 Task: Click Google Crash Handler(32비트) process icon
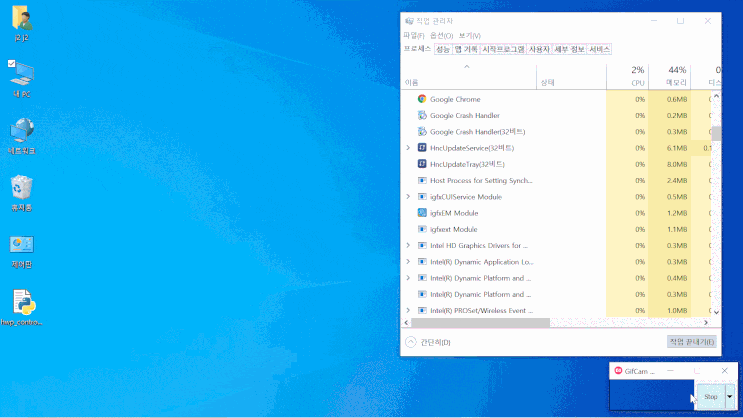[422, 131]
